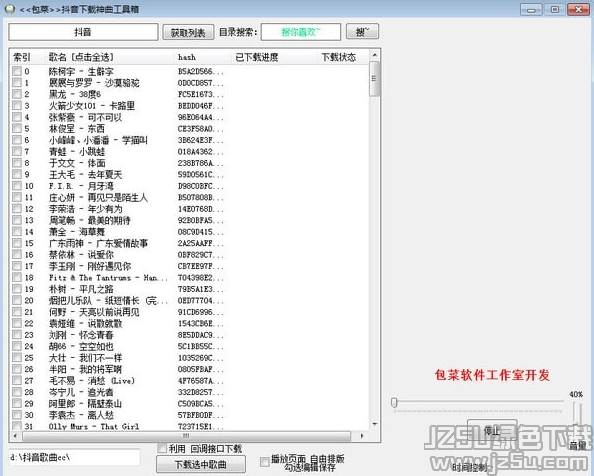Select song 李袁杰 - 离人愁
This screenshot has width=594, height=476.
pos(81,415)
